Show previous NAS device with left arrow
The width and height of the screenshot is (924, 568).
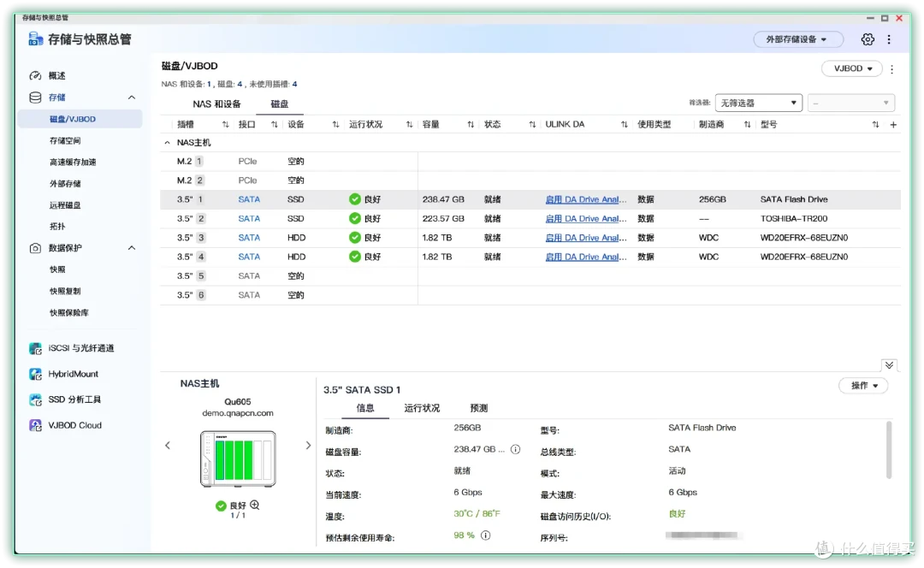click(168, 446)
